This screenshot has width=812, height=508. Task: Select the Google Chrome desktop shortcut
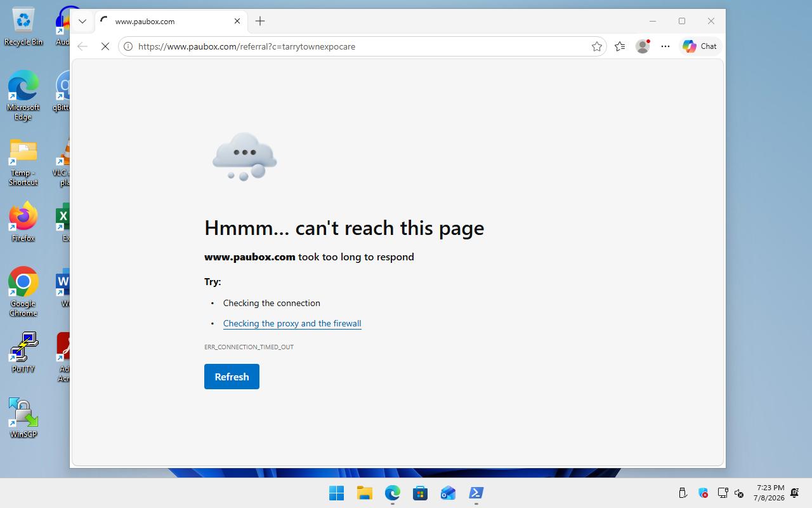pos(23,291)
